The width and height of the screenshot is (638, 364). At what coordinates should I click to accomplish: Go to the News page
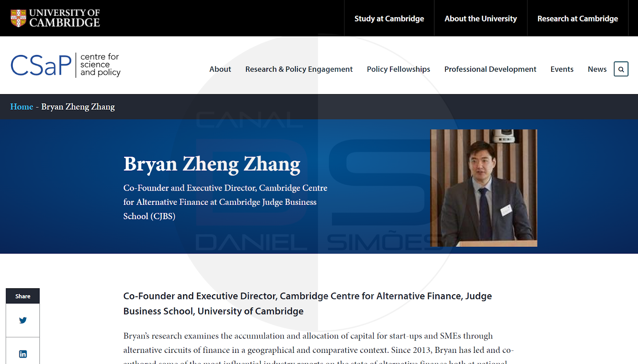tap(597, 69)
